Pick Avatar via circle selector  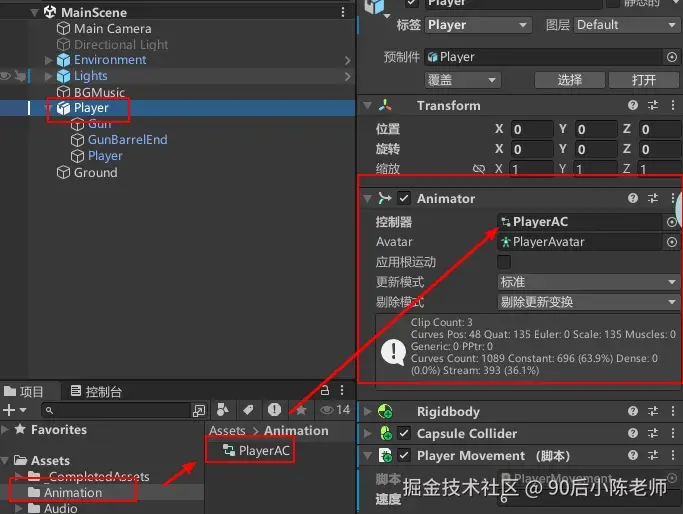672,242
